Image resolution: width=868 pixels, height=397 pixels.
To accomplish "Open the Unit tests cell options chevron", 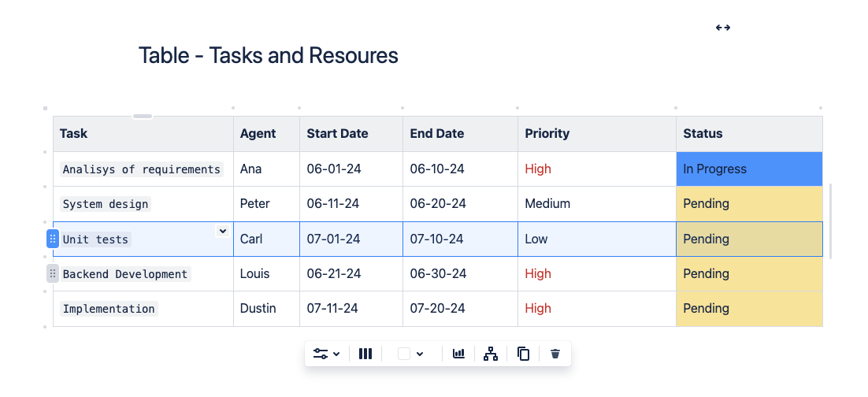I will [223, 231].
